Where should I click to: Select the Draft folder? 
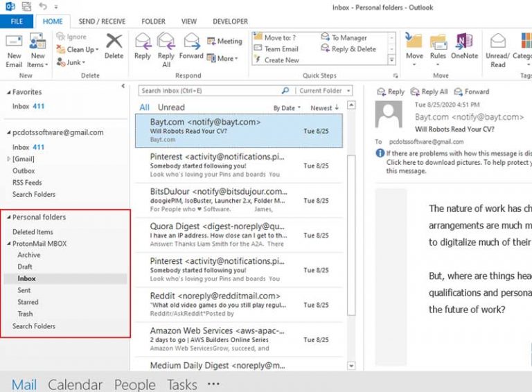coord(25,267)
